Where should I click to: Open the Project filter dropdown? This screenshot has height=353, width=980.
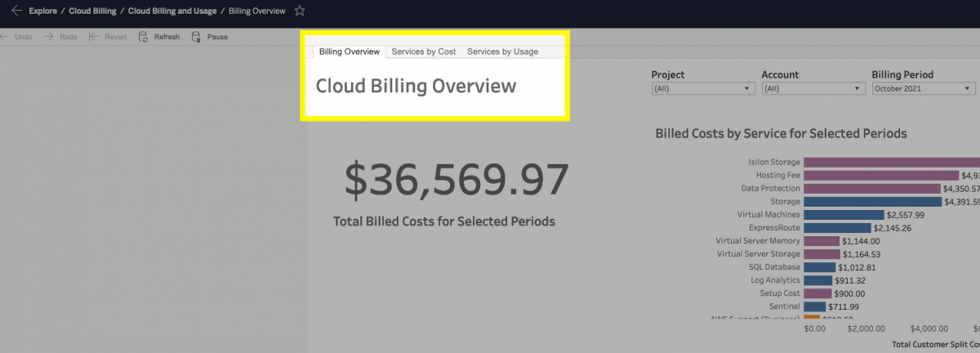tap(703, 88)
